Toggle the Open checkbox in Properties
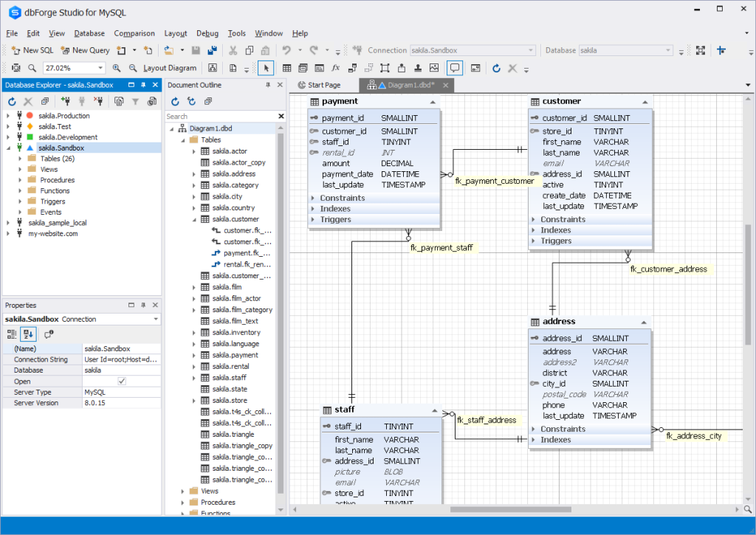This screenshot has width=756, height=535. pos(122,382)
